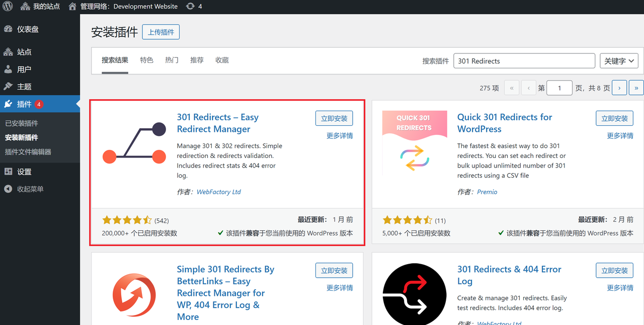Click the 插件 plug icon
The image size is (644, 325).
click(x=8, y=104)
